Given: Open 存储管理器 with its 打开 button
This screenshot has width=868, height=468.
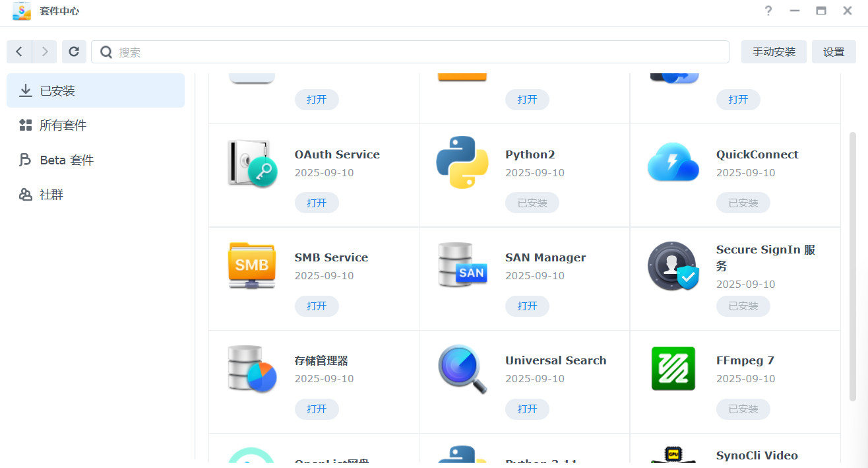Looking at the screenshot, I should 317,409.
